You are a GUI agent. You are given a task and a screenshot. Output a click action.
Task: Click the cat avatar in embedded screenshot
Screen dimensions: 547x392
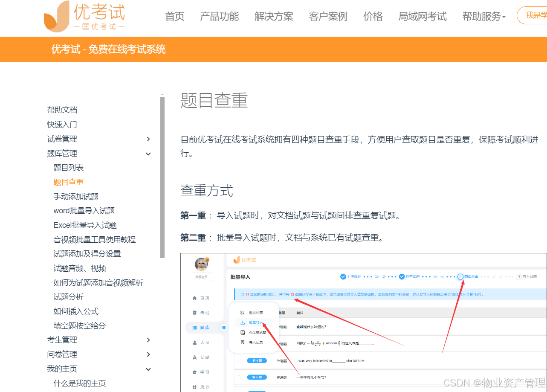(x=201, y=264)
